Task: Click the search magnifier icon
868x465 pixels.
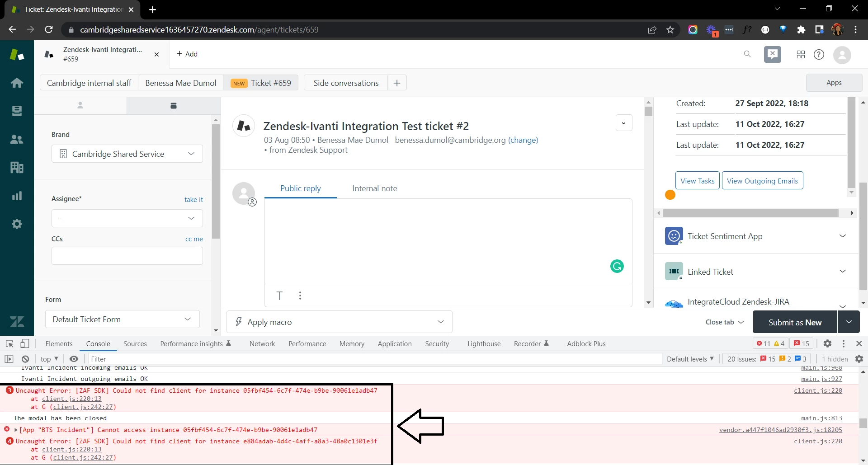Action: pos(747,54)
